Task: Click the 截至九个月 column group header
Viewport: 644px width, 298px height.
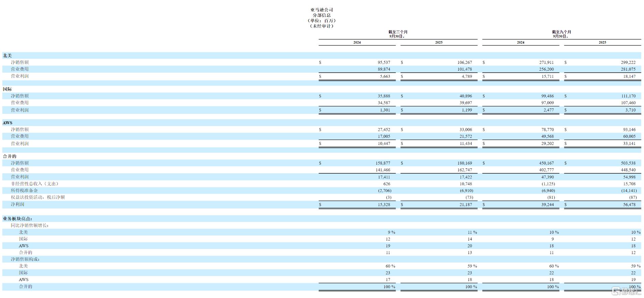Action: [x=562, y=32]
